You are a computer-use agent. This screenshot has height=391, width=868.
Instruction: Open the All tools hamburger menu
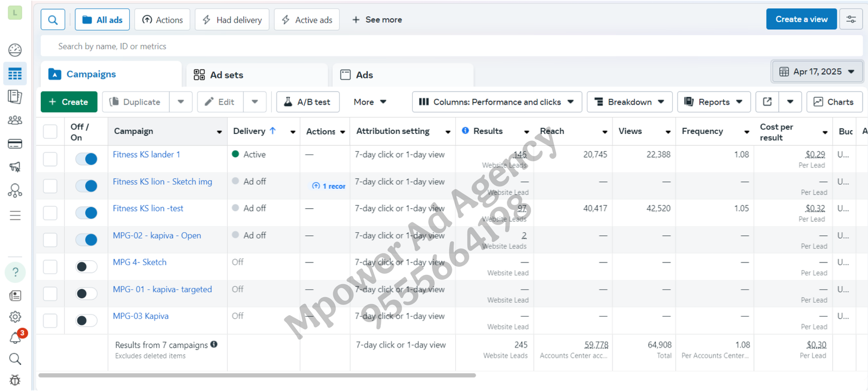click(15, 215)
